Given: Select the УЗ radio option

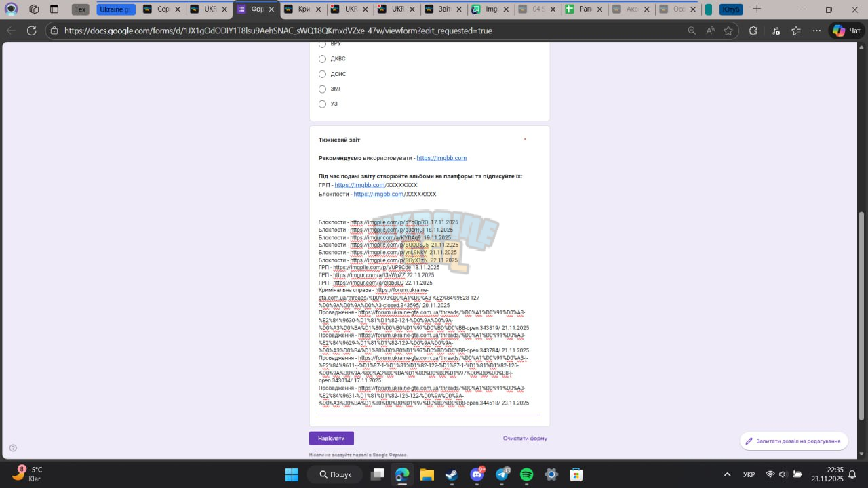Looking at the screenshot, I should pos(322,104).
